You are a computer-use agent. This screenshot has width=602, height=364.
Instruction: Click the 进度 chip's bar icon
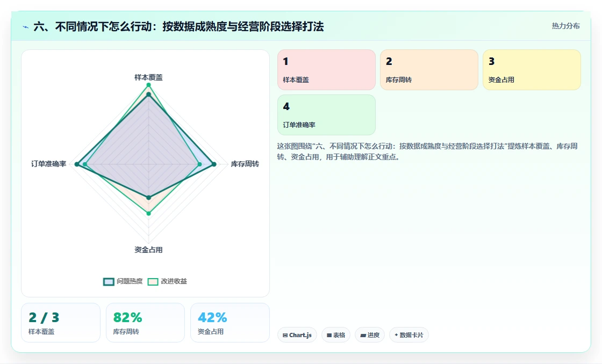[x=363, y=336]
